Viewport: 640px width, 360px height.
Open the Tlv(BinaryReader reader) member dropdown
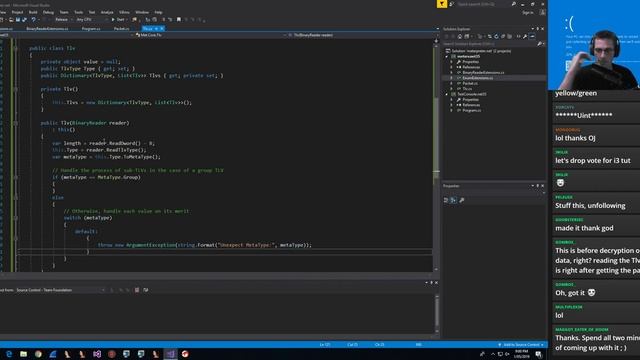pyautogui.click(x=361, y=35)
